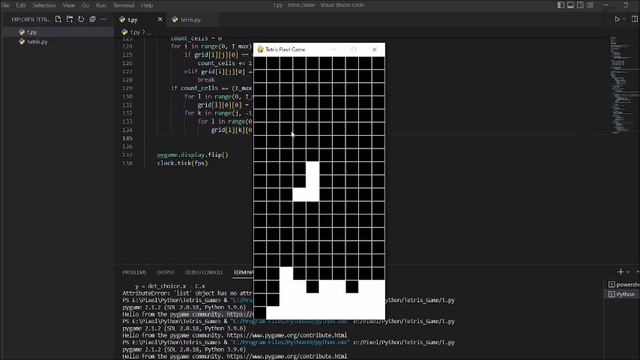Run the Python file with play button
The height and width of the screenshot is (360, 640).
point(617,19)
